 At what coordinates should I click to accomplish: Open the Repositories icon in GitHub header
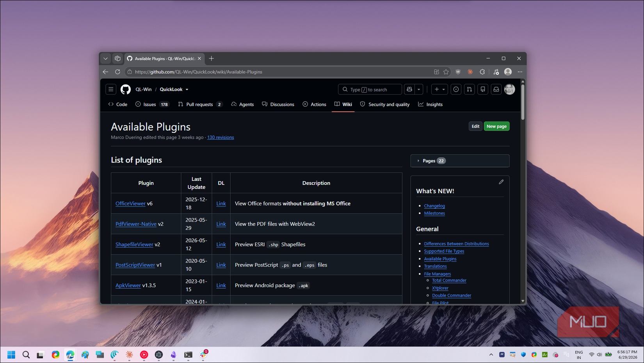(483, 89)
